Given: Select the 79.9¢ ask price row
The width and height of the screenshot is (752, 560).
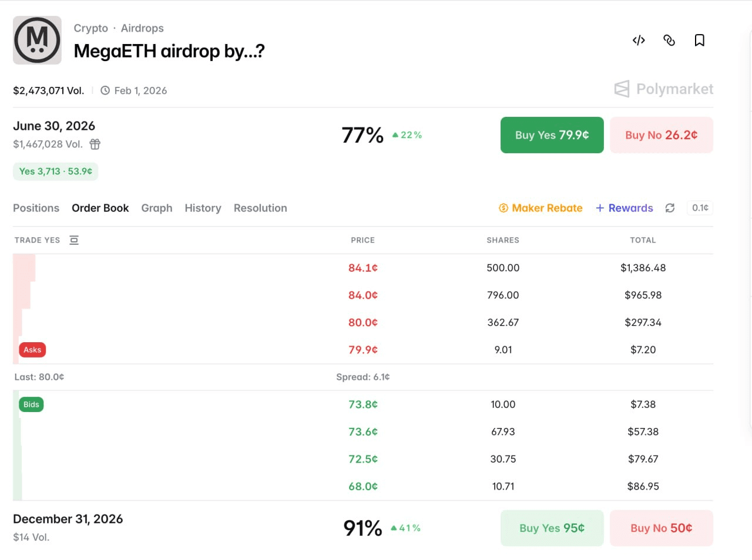Looking at the screenshot, I should [363, 350].
